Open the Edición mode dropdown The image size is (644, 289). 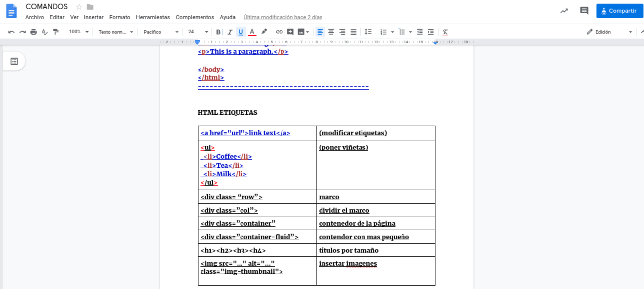pos(609,32)
